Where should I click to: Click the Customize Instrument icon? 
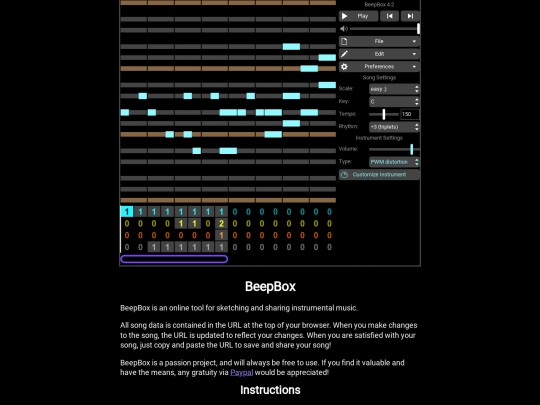(344, 175)
